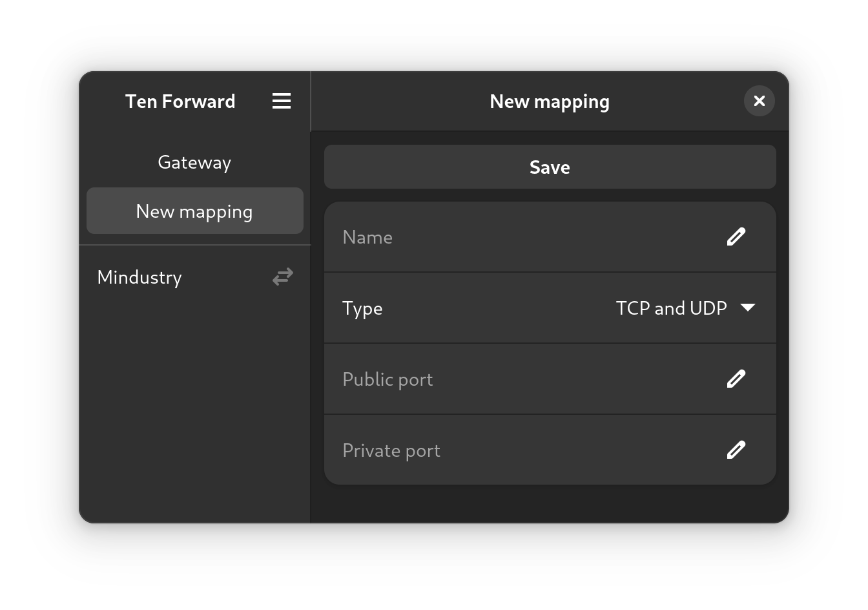Open the Mindustry mapping entry
This screenshot has height=610, width=868.
[x=195, y=277]
